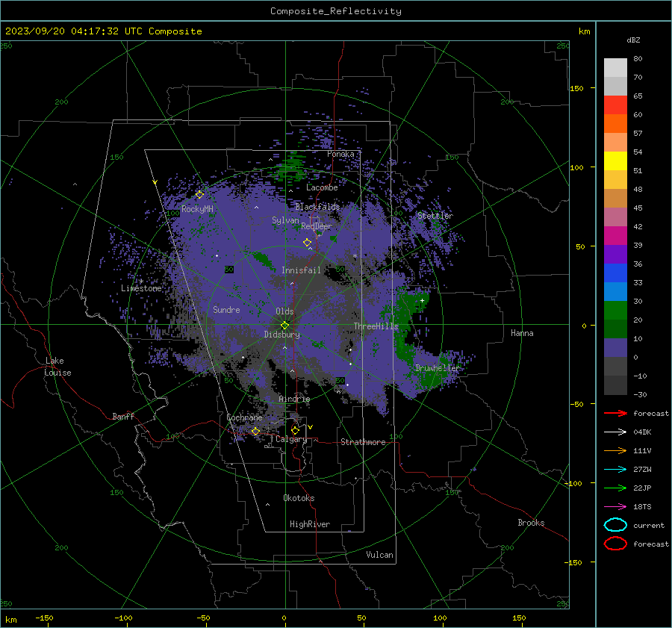Viewport: 672px width, 628px height.
Task: Select yellow station marker above Calgary label
Action: [x=295, y=430]
